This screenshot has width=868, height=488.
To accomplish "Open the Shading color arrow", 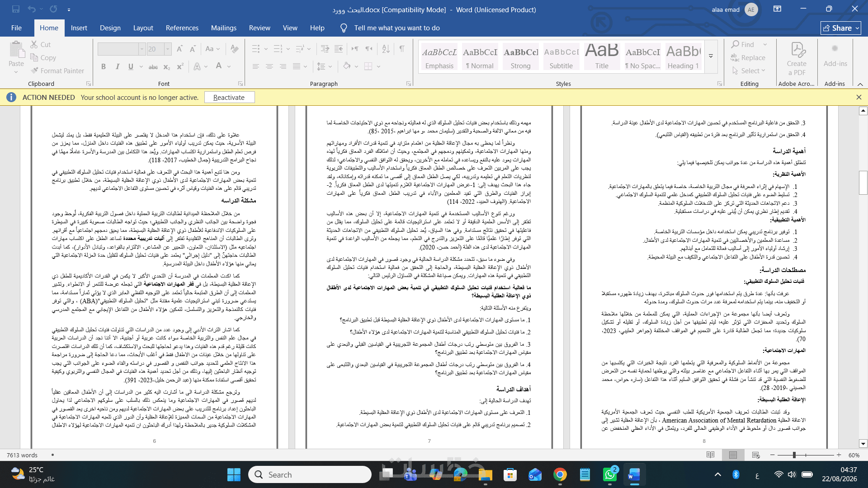I will click(356, 66).
